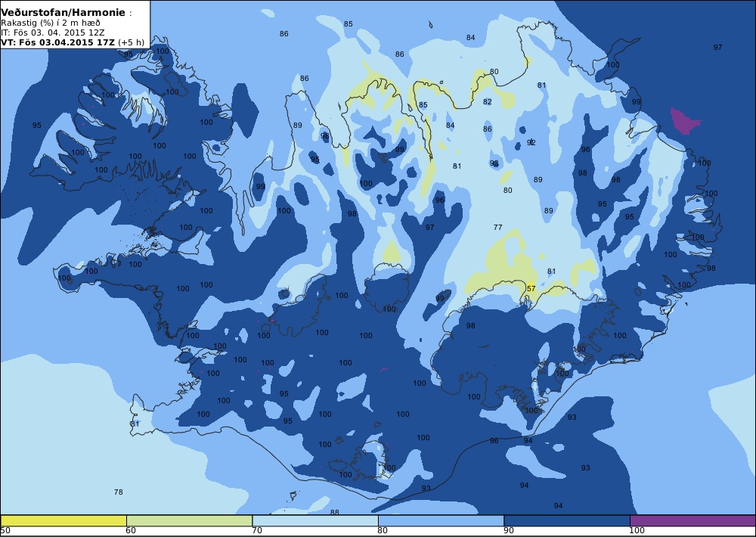Screen dimensions: 756x537
Task: Click the "78" value over the southwest sea
Action: [x=118, y=492]
